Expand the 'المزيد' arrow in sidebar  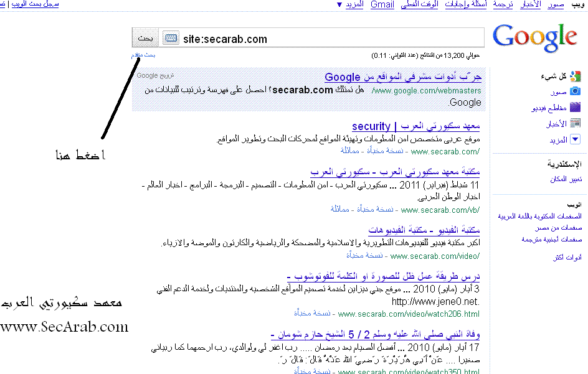pos(576,139)
